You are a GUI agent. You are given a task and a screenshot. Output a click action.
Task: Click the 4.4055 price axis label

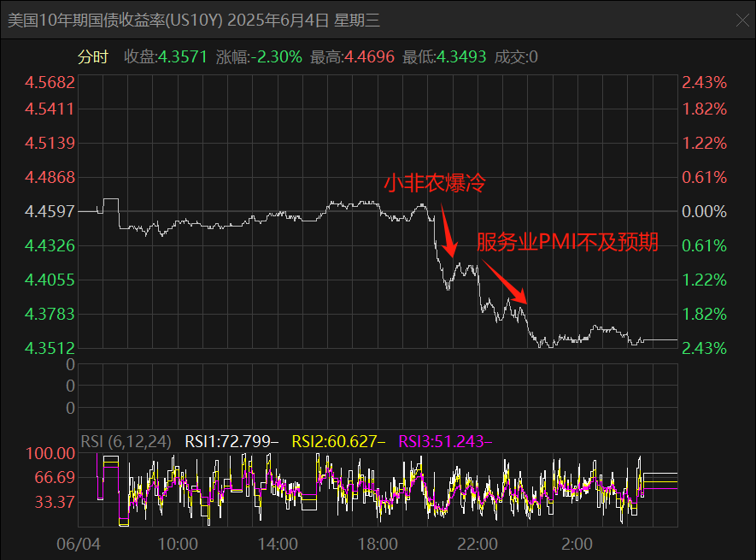click(x=50, y=280)
